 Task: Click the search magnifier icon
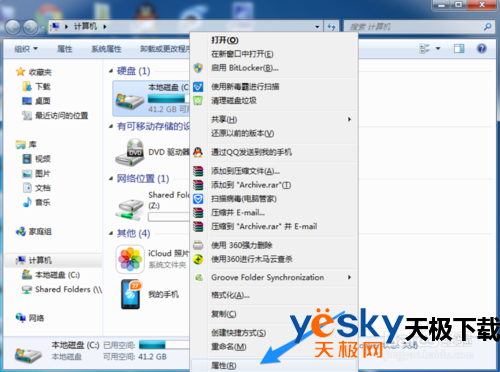pos(488,26)
